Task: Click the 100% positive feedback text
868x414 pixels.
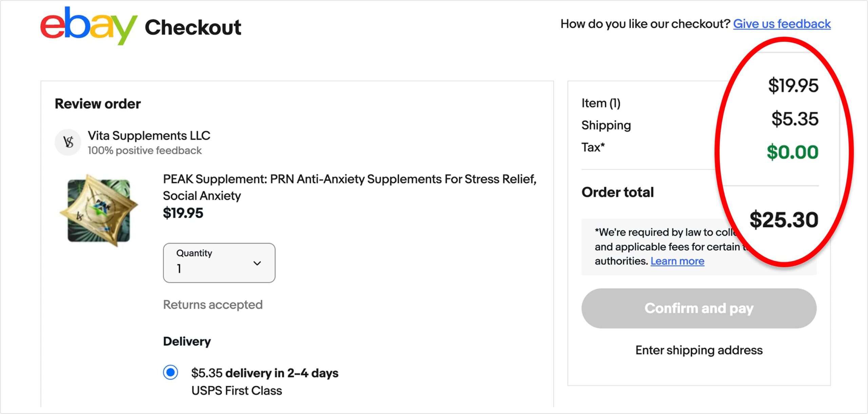Action: [145, 150]
